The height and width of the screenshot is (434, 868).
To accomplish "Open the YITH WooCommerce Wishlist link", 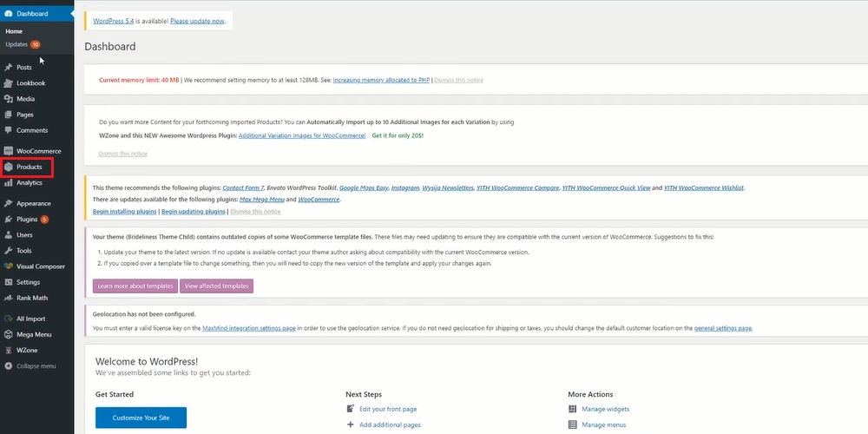I will (704, 188).
